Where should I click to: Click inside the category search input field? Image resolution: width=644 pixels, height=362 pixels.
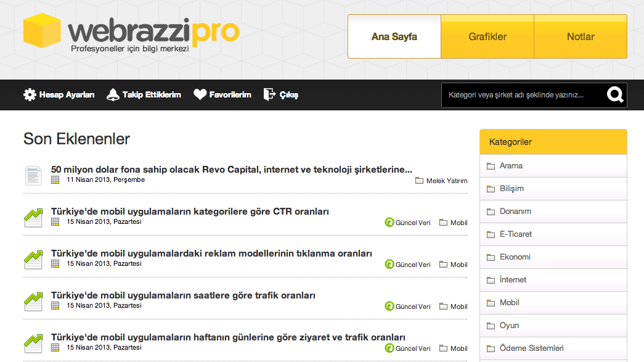(524, 95)
